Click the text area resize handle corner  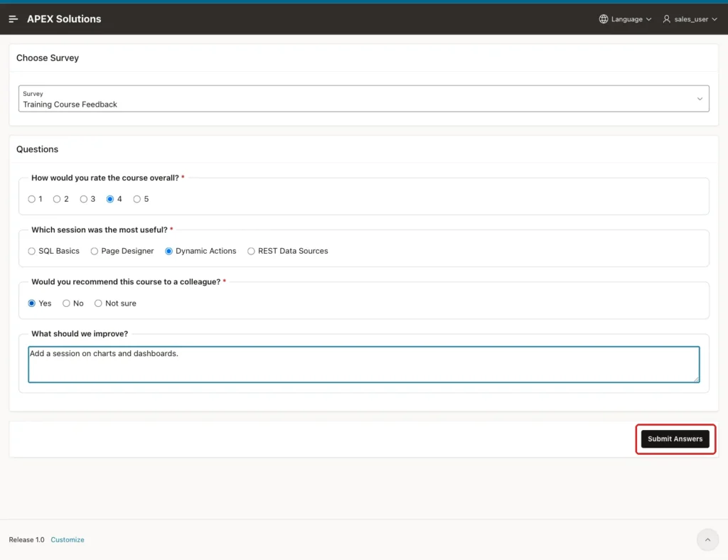point(696,379)
